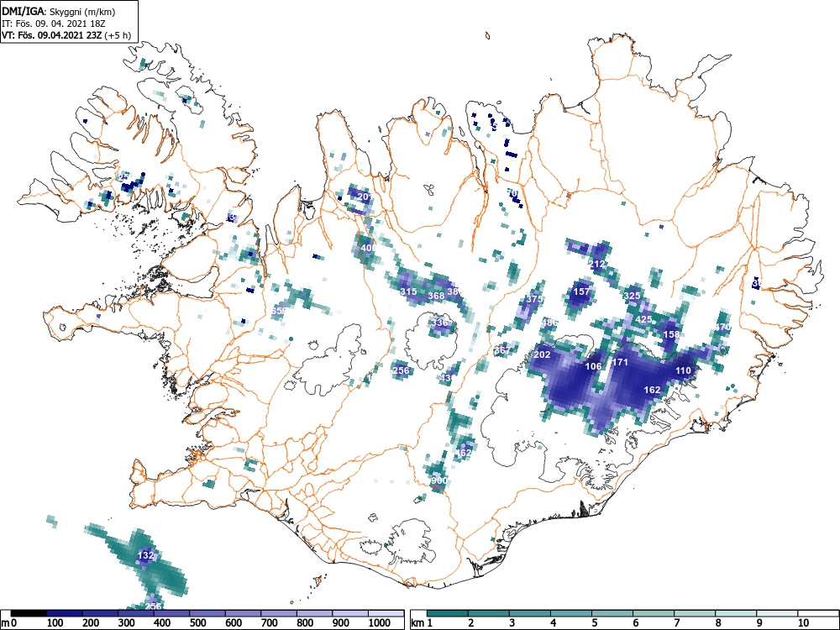Screen dimensions: 840x630
Task: Click the 486 visibility label on the map
Action: click(549, 323)
